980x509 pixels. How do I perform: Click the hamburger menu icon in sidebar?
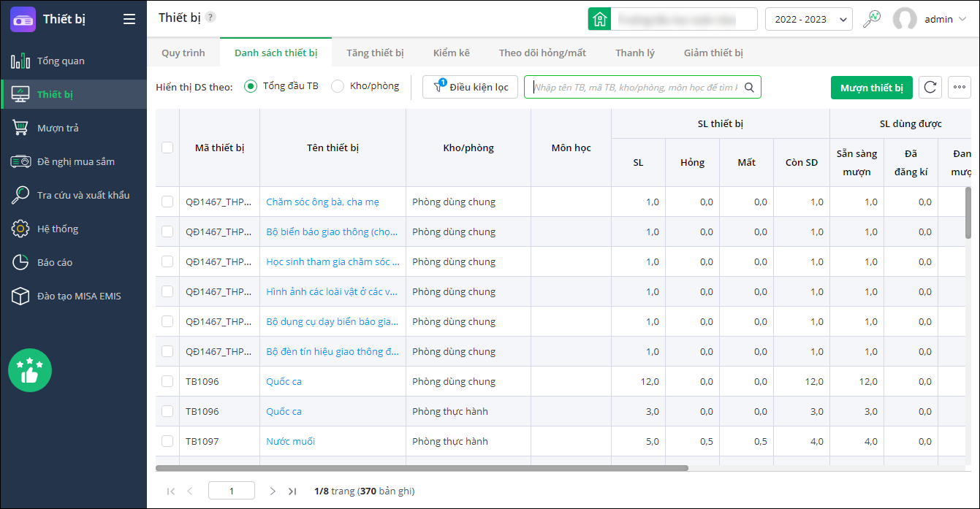click(129, 20)
